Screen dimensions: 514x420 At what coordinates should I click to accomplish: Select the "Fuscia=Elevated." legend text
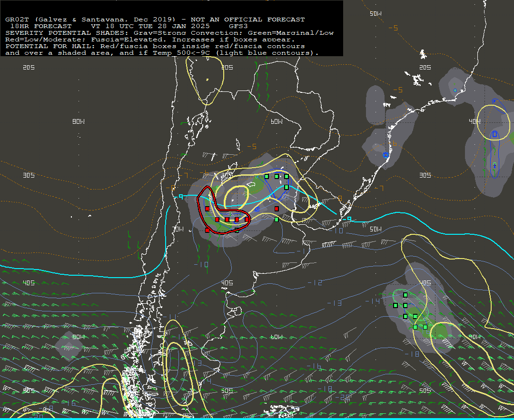129,40
